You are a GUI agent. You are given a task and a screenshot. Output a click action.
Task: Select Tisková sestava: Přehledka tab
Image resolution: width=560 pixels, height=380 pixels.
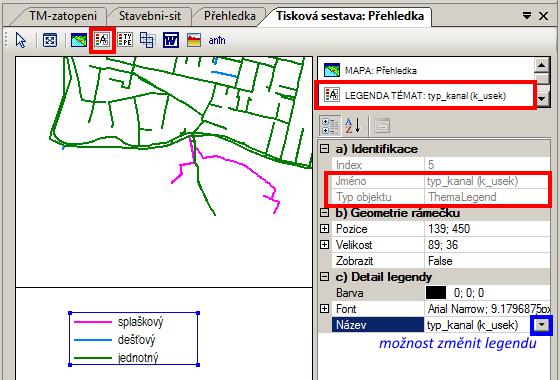(x=350, y=16)
